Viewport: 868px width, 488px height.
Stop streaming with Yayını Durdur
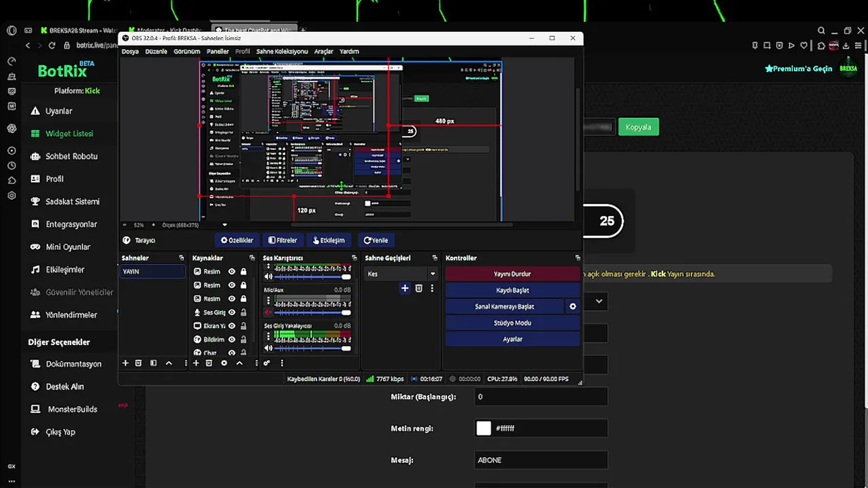pos(512,274)
